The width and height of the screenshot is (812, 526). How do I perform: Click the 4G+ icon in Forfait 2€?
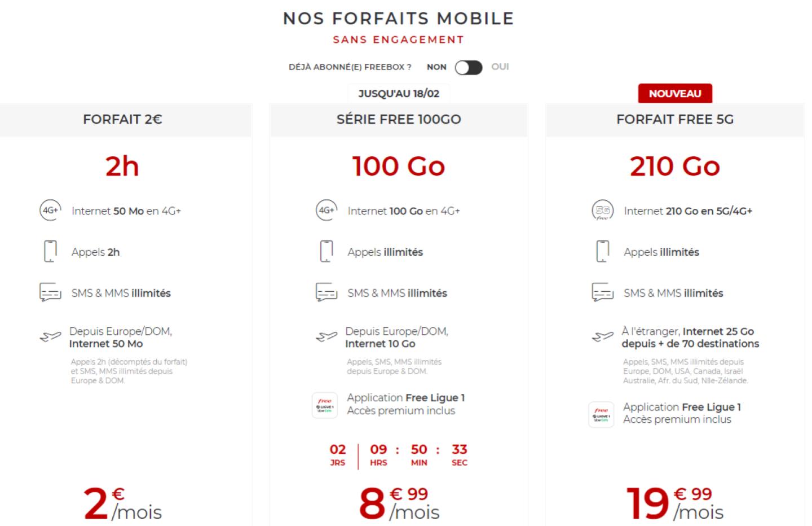tap(50, 211)
